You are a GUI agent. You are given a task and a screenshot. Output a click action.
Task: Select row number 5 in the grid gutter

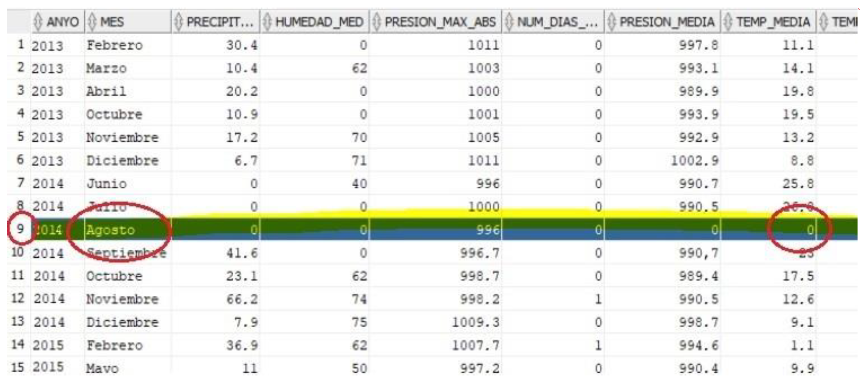coord(20,137)
